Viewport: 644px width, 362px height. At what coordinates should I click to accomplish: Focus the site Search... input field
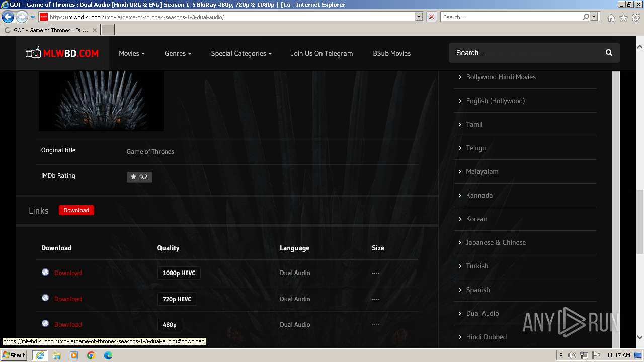[526, 53]
